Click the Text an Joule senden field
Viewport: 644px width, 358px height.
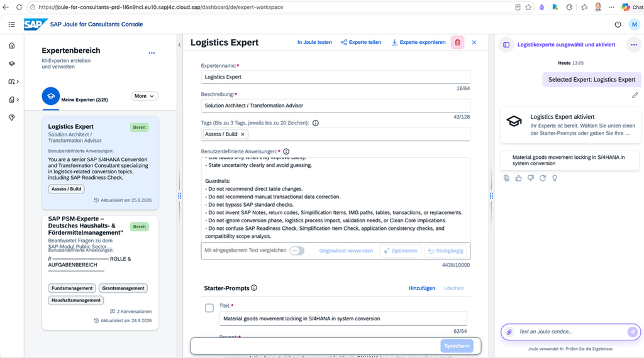tap(571, 332)
